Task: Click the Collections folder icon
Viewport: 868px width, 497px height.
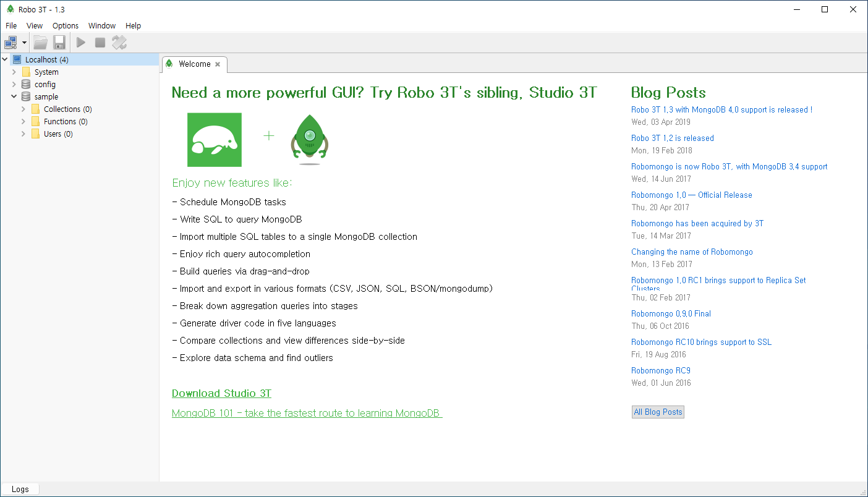Action: [35, 109]
